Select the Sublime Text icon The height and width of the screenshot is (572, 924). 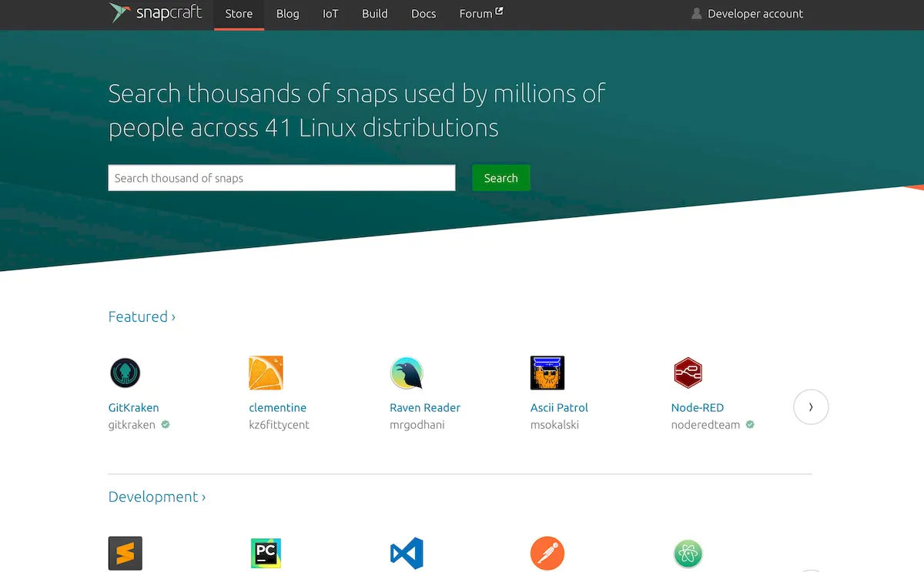pos(126,553)
